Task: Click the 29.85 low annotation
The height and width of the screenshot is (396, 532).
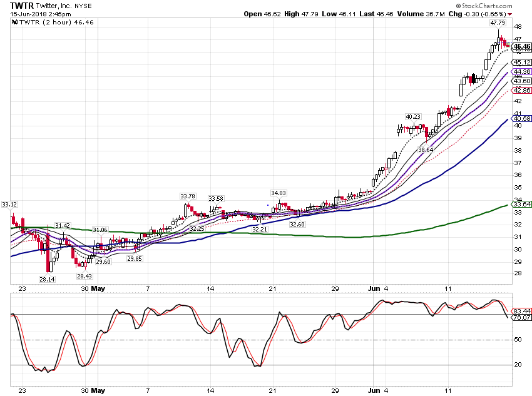Action: [x=135, y=258]
